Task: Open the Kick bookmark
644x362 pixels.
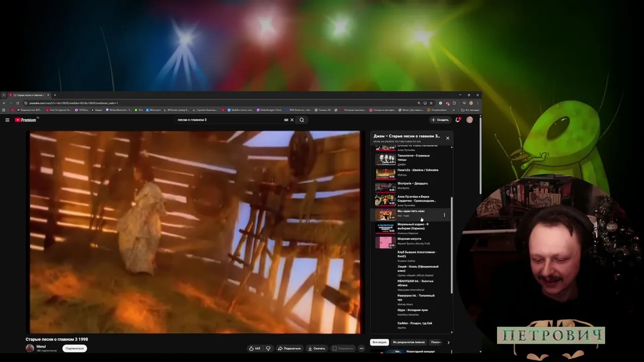Action: [x=139, y=110]
